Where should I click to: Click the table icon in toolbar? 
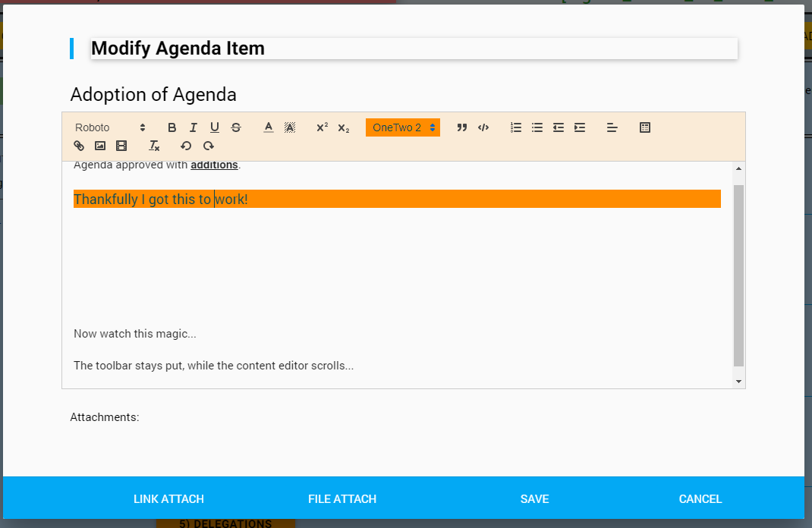coord(645,127)
